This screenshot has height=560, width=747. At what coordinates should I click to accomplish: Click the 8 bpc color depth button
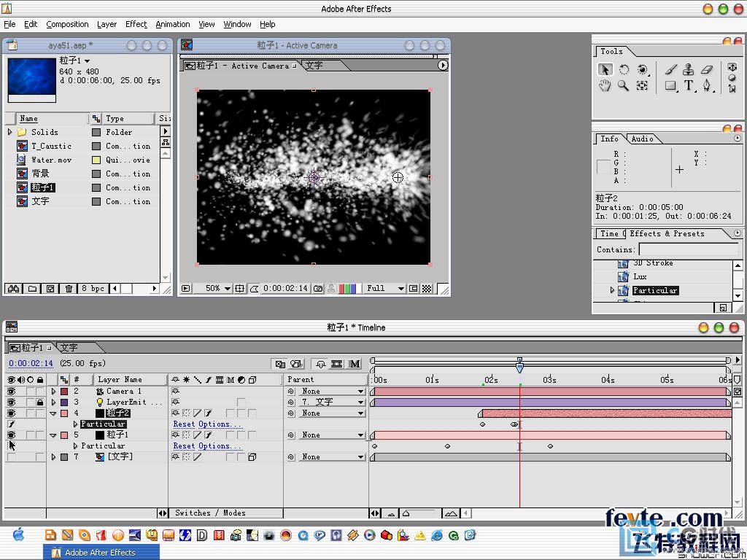coord(93,289)
